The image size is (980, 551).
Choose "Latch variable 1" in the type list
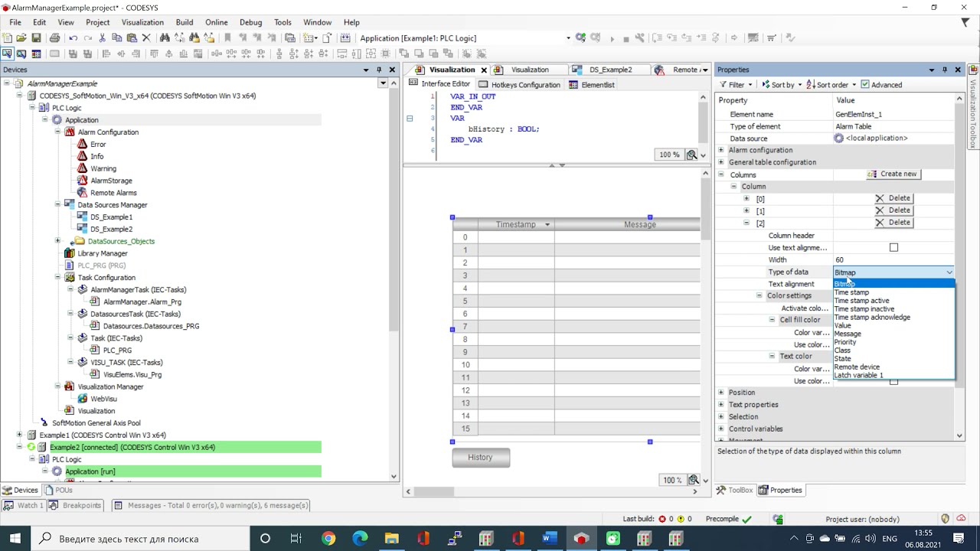[x=858, y=376]
